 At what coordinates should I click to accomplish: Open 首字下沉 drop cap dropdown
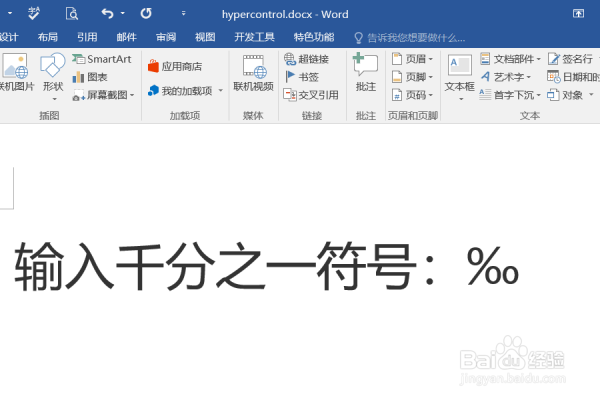510,95
